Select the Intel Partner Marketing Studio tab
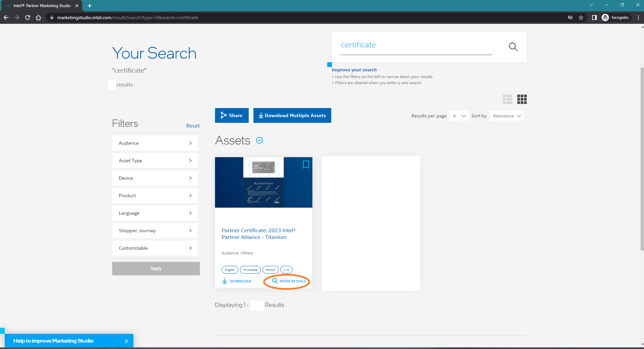Image resolution: width=644 pixels, height=349 pixels. pyautogui.click(x=42, y=6)
